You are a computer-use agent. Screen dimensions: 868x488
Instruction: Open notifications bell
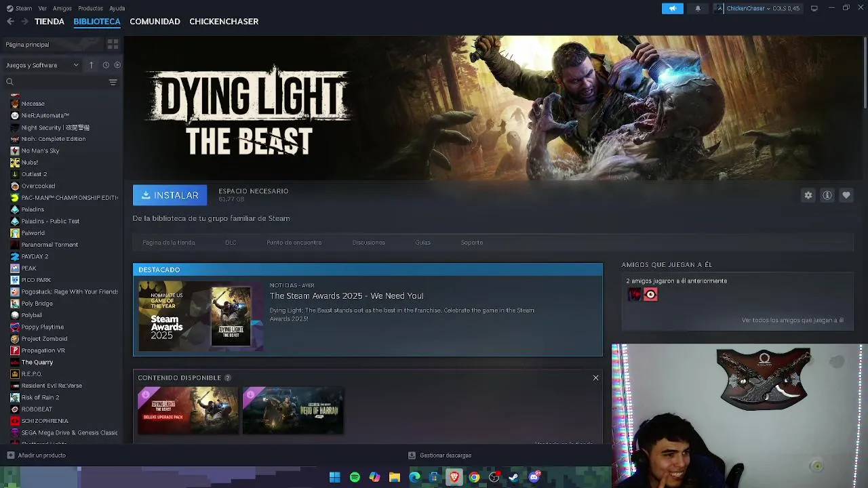click(698, 8)
